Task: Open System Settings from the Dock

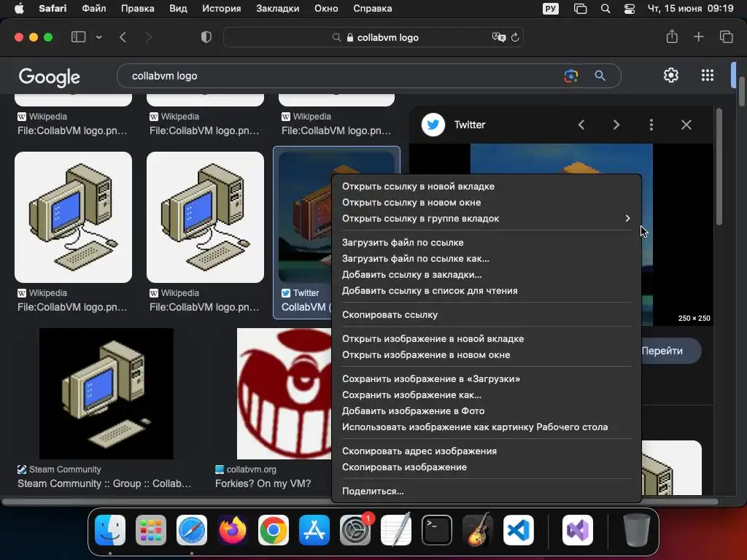Action: point(355,530)
